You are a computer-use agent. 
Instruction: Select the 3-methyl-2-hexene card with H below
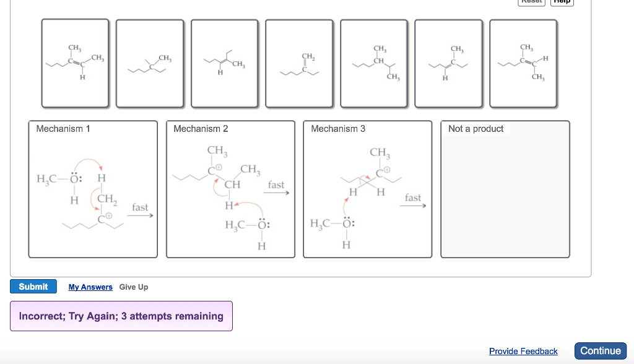75,63
